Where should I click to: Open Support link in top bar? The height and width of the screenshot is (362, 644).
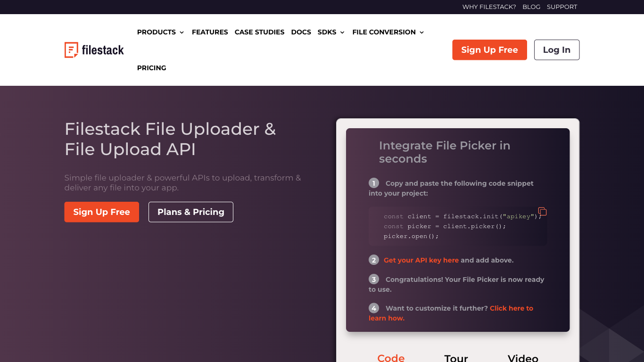(x=562, y=7)
